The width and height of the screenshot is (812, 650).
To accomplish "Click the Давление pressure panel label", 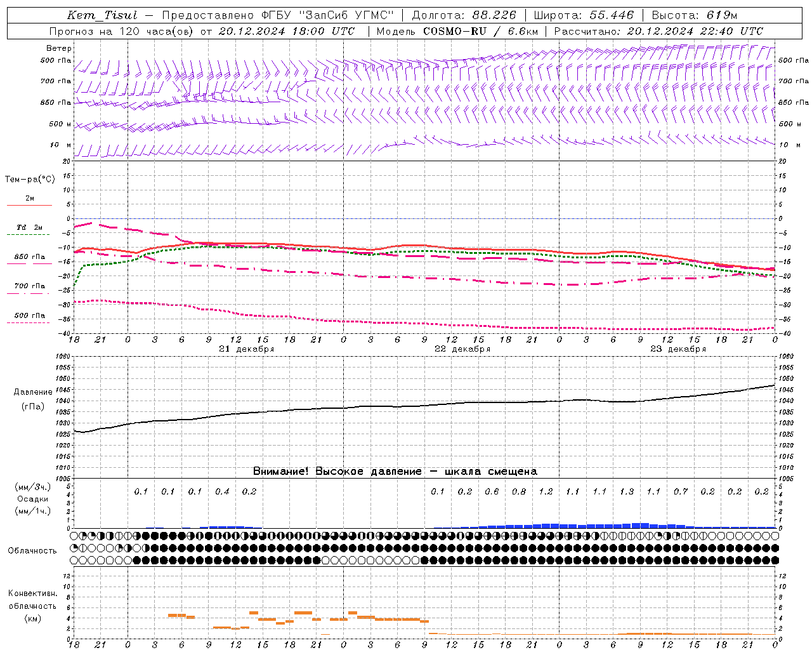I will coord(33,392).
